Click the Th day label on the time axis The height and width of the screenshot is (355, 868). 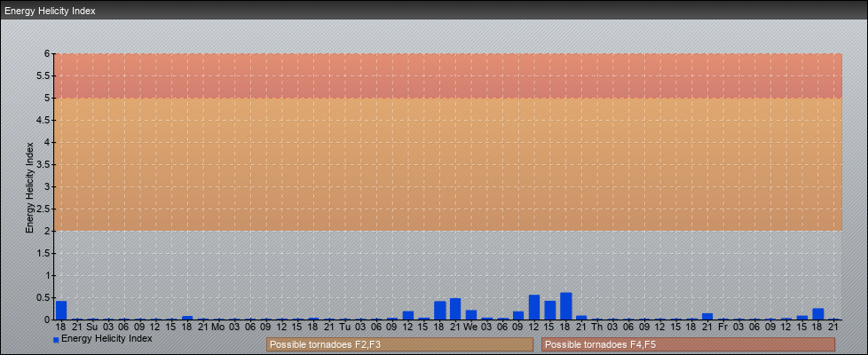pos(596,327)
